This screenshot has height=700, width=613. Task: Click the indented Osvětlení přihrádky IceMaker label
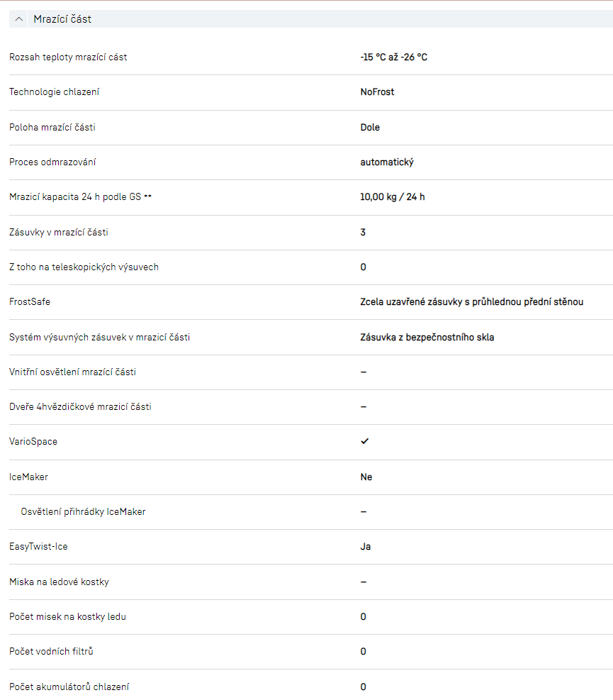[x=83, y=511]
